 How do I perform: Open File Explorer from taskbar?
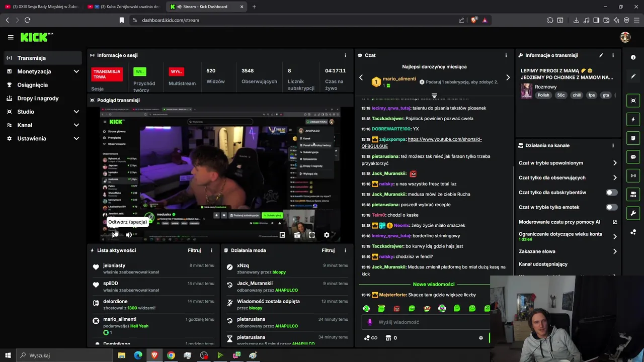122,355
